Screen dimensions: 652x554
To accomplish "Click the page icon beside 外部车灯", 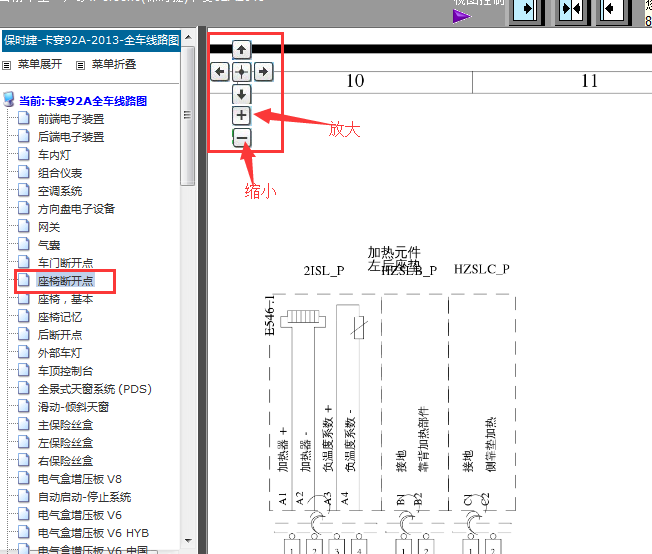I will [x=24, y=352].
